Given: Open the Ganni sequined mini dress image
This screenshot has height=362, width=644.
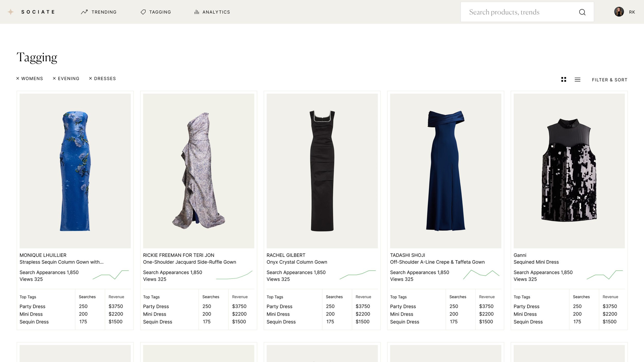Looking at the screenshot, I should point(569,171).
